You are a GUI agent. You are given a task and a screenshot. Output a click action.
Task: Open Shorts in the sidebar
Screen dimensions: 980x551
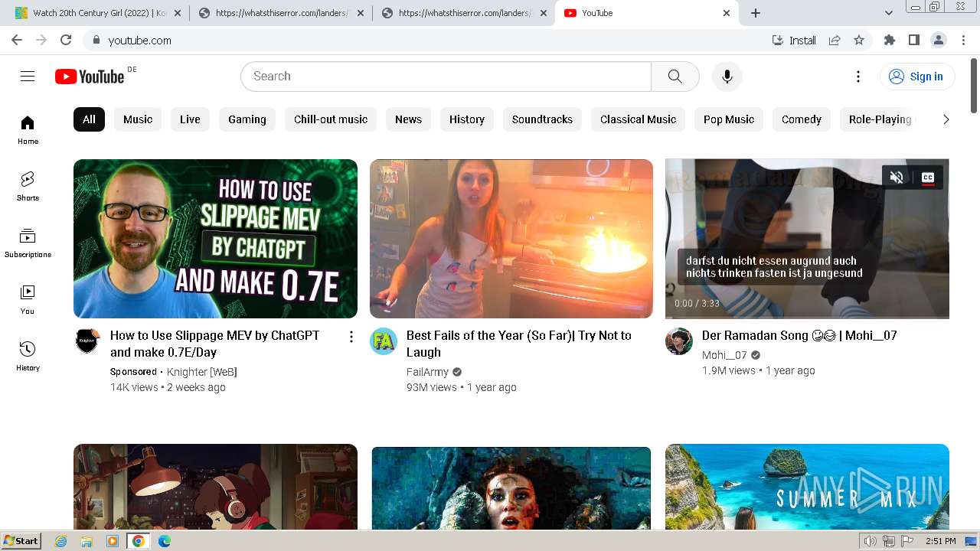pos(28,187)
